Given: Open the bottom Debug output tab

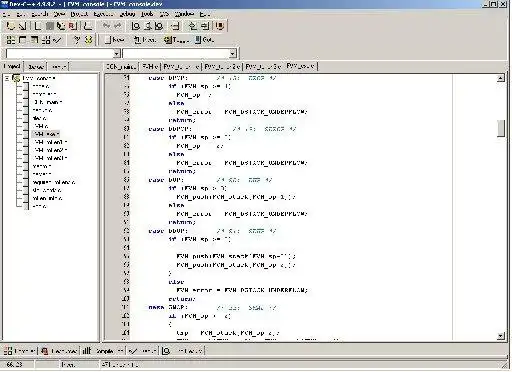Looking at the screenshot, I should point(142,351).
